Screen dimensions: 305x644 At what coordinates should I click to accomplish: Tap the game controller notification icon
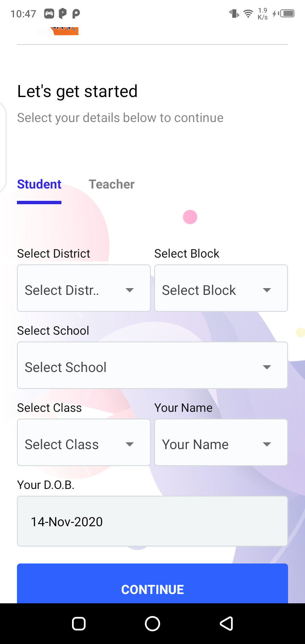(x=49, y=14)
